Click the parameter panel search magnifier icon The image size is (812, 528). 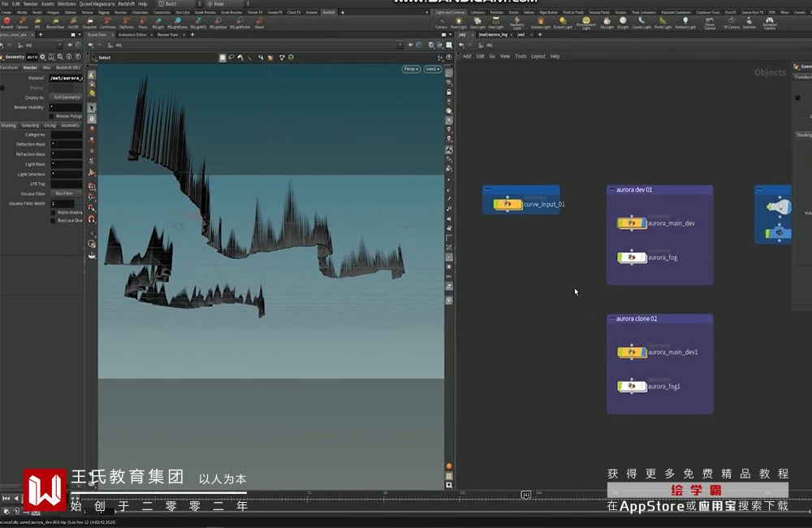61,57
